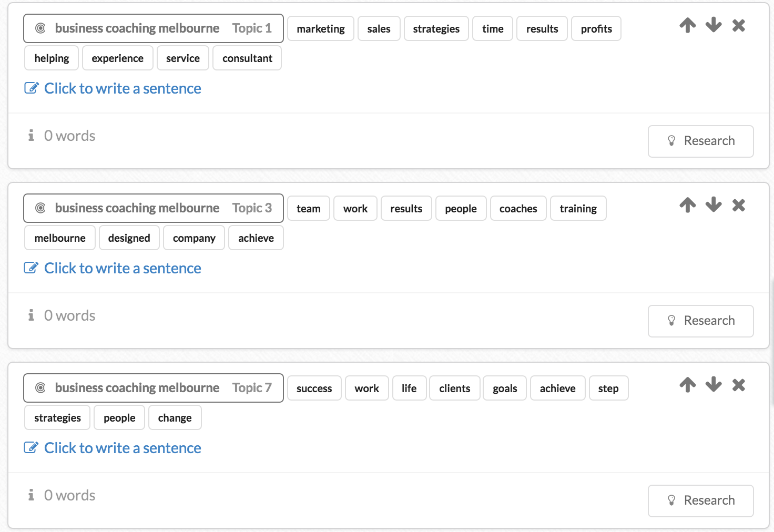The width and height of the screenshot is (774, 532).
Task: Click the target icon in Topic 7 label
Action: (40, 388)
